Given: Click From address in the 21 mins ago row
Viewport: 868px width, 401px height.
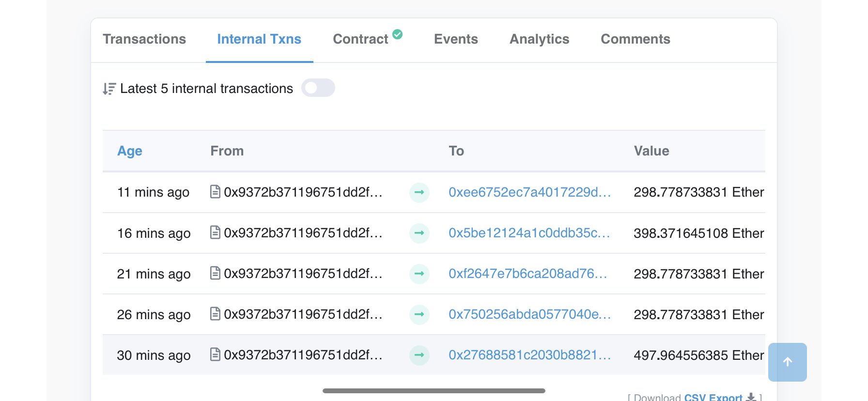Looking at the screenshot, I should (x=303, y=274).
